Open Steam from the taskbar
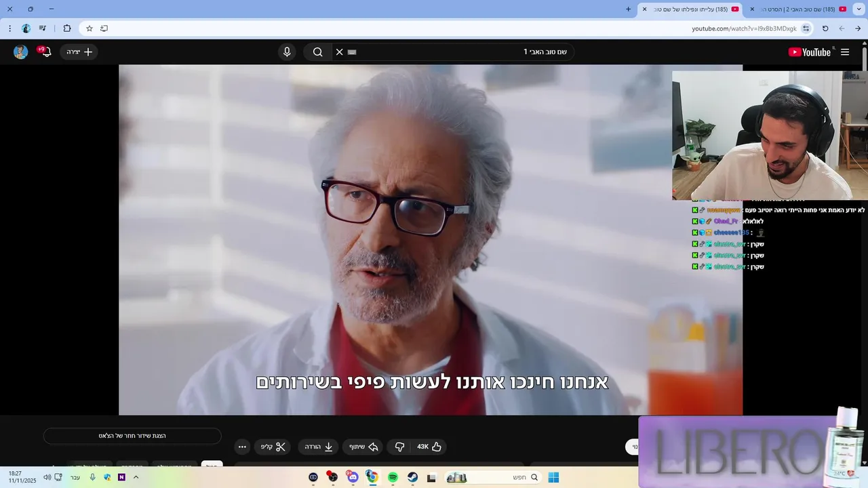 point(412,477)
